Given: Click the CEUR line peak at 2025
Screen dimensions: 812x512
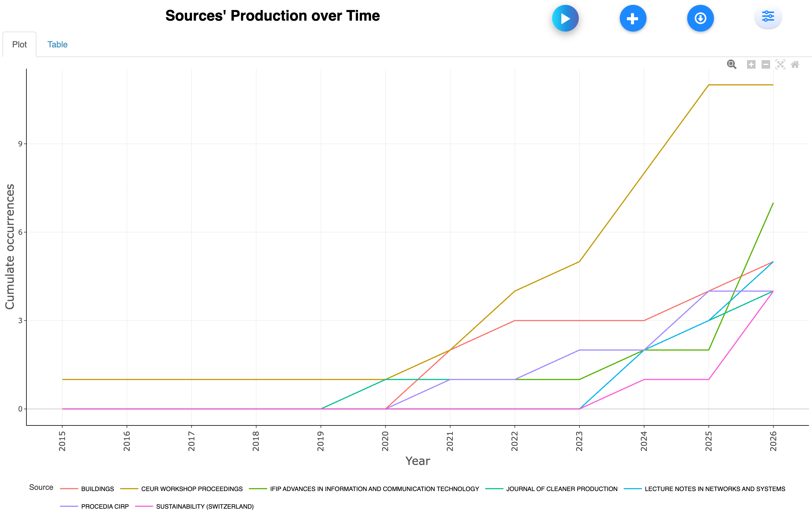Looking at the screenshot, I should [x=708, y=85].
